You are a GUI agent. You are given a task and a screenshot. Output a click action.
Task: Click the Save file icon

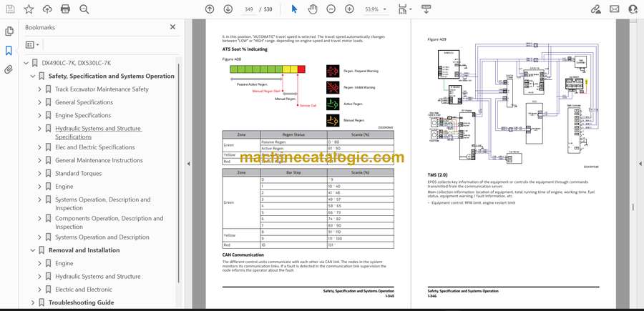[x=10, y=9]
